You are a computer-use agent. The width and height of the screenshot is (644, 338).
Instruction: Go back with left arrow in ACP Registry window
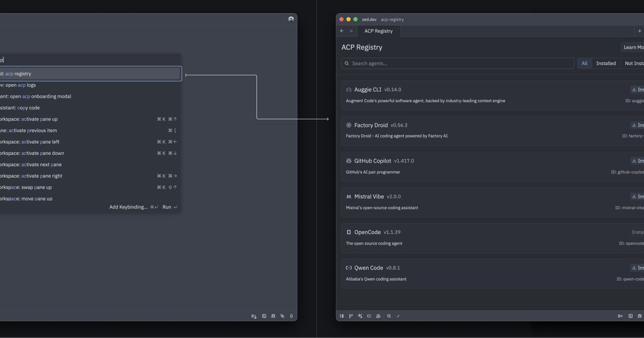342,31
